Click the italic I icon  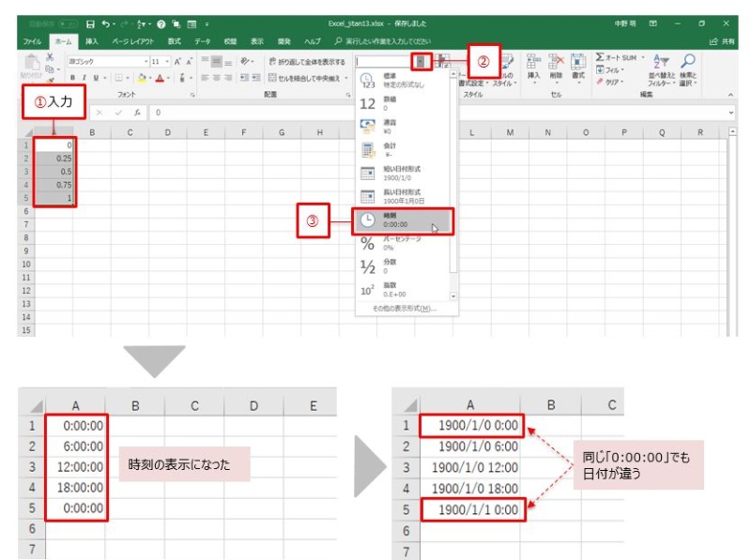84,78
